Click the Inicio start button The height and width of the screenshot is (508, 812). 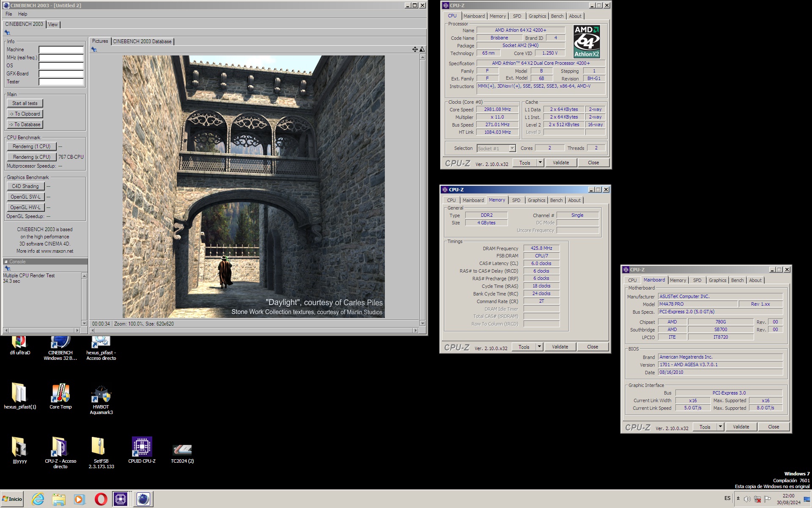pyautogui.click(x=12, y=499)
